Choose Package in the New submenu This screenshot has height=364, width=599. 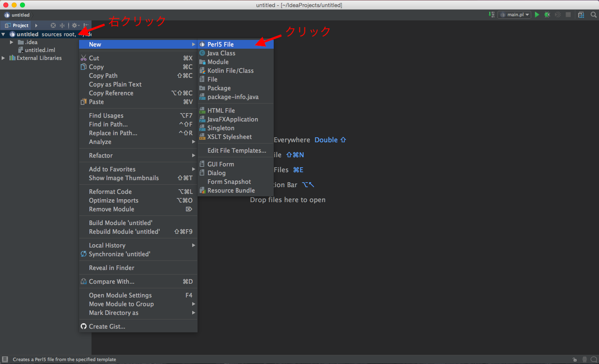(235, 88)
